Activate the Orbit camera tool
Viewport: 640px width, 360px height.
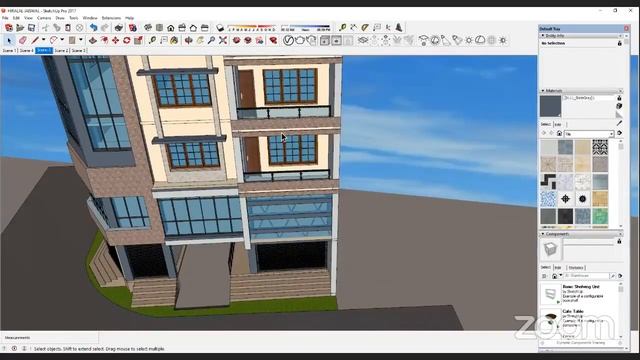[x=189, y=40]
